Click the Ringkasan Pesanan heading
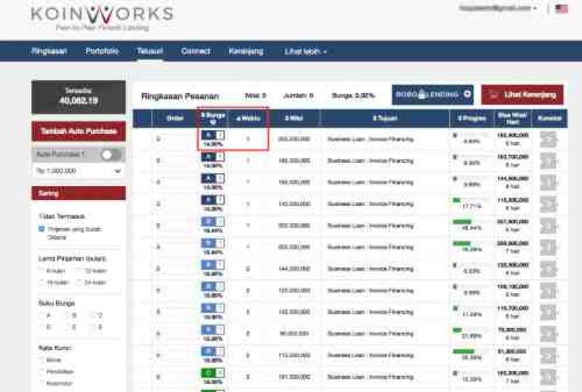 pyautogui.click(x=180, y=96)
